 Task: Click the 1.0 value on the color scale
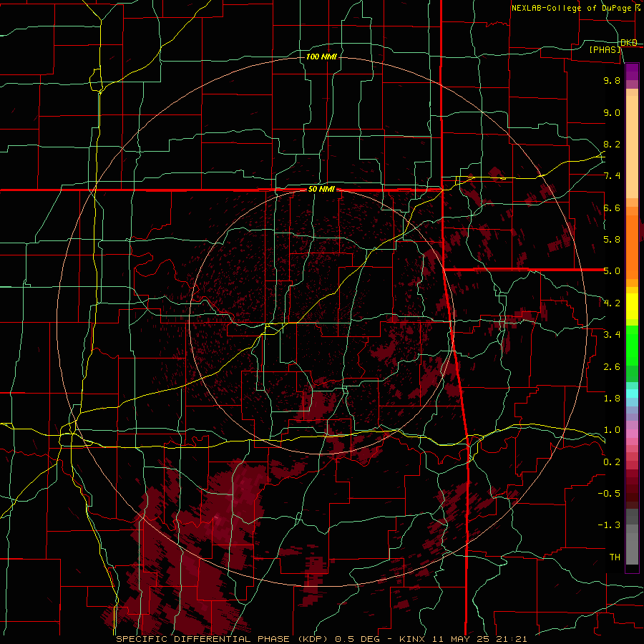tap(612, 430)
